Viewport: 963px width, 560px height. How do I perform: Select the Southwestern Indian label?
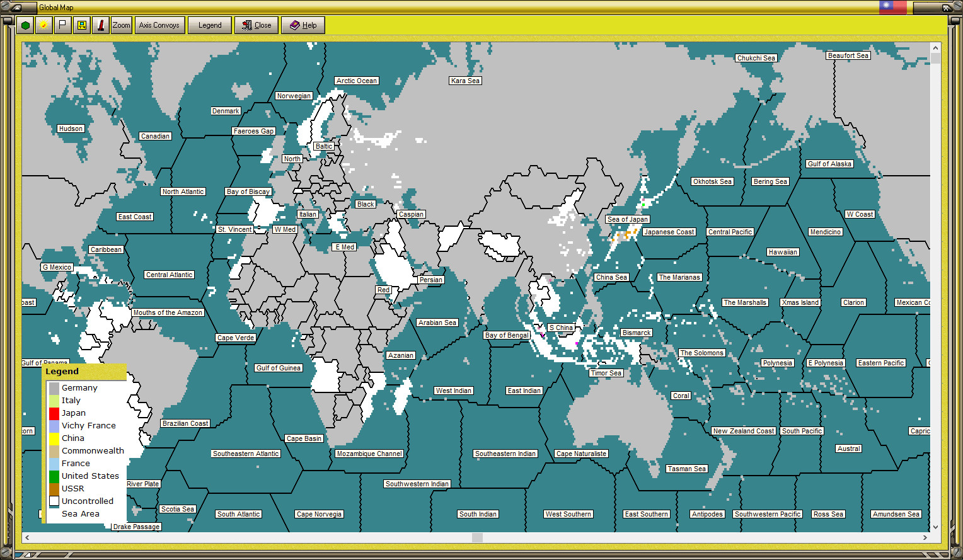click(417, 484)
